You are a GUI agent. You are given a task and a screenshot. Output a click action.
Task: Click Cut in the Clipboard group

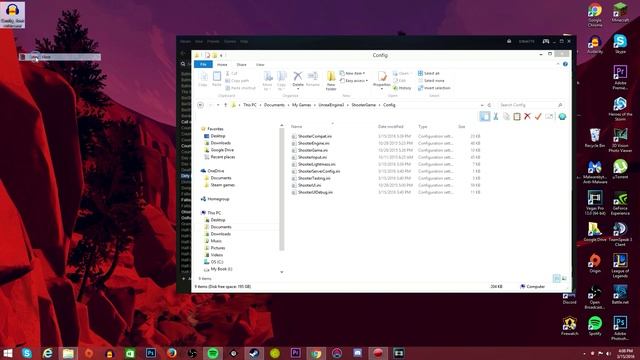[231, 73]
